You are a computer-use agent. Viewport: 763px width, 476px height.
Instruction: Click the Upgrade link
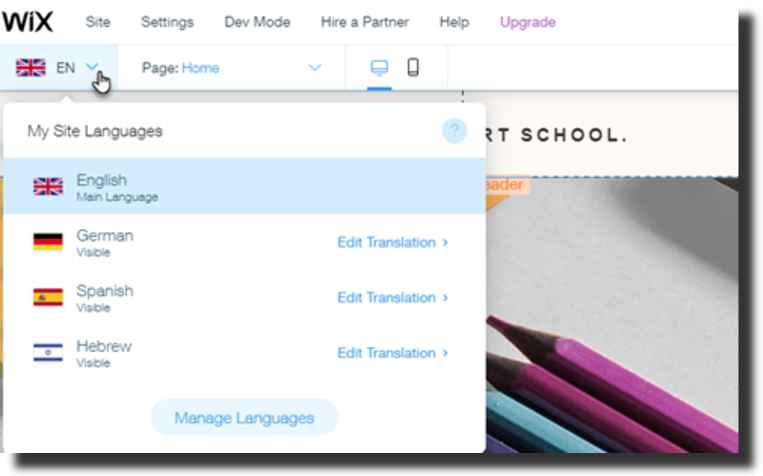[527, 22]
